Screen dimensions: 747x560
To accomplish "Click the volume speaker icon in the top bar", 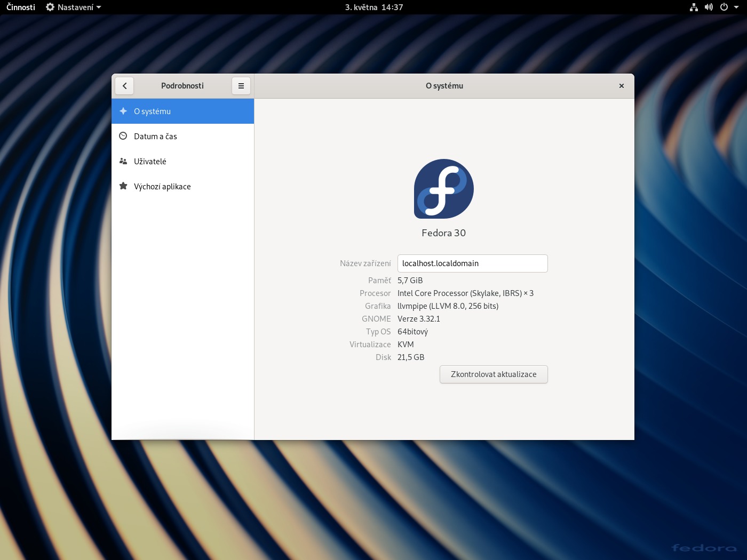I will point(709,7).
